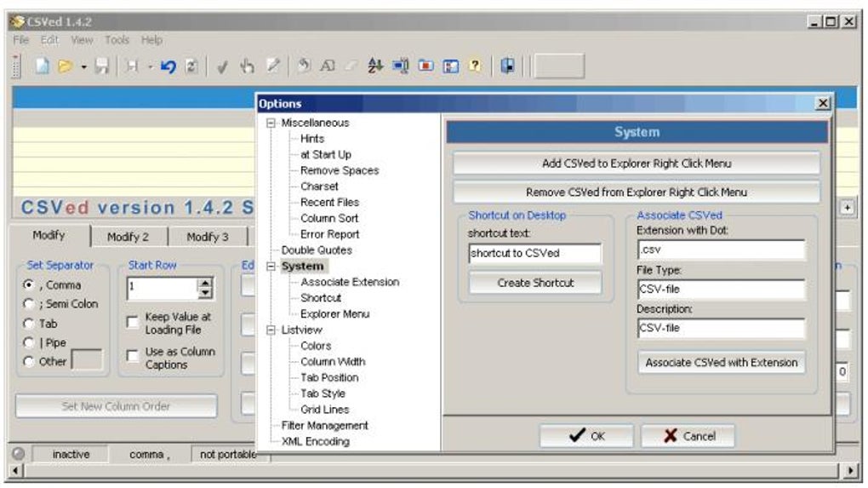The width and height of the screenshot is (868, 488).
Task: Click the Description input field
Action: click(722, 328)
